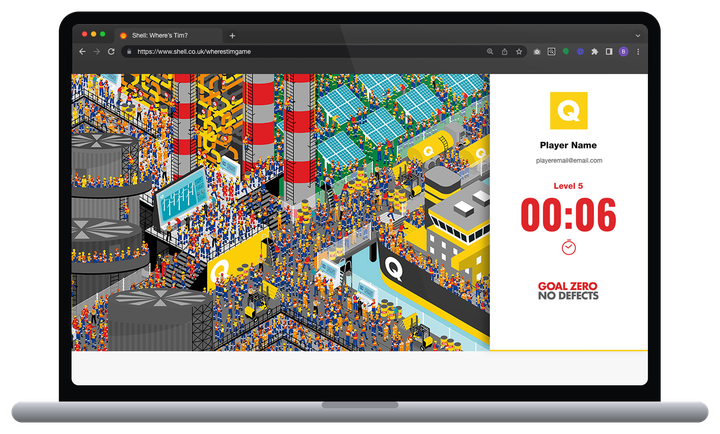Image resolution: width=720 pixels, height=434 pixels.
Task: Open a new tab with the plus button
Action: click(232, 35)
